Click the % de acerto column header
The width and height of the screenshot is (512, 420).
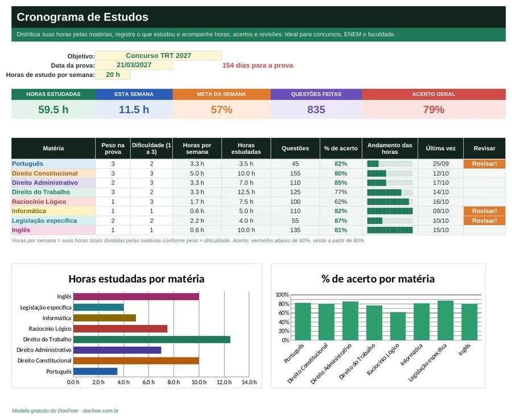[x=341, y=148]
